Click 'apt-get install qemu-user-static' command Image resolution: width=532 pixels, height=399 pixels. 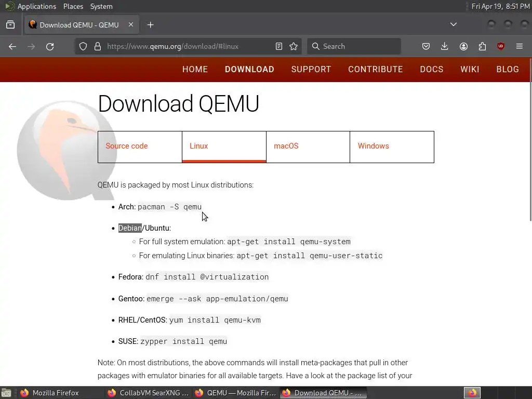tap(310, 256)
